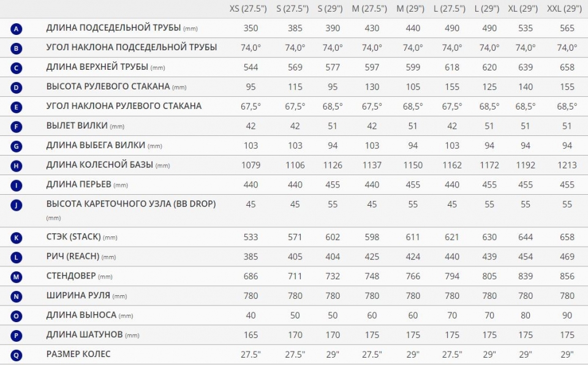This screenshot has height=365, width=588.
Task: Select the M (29") column header
Action: click(x=410, y=9)
